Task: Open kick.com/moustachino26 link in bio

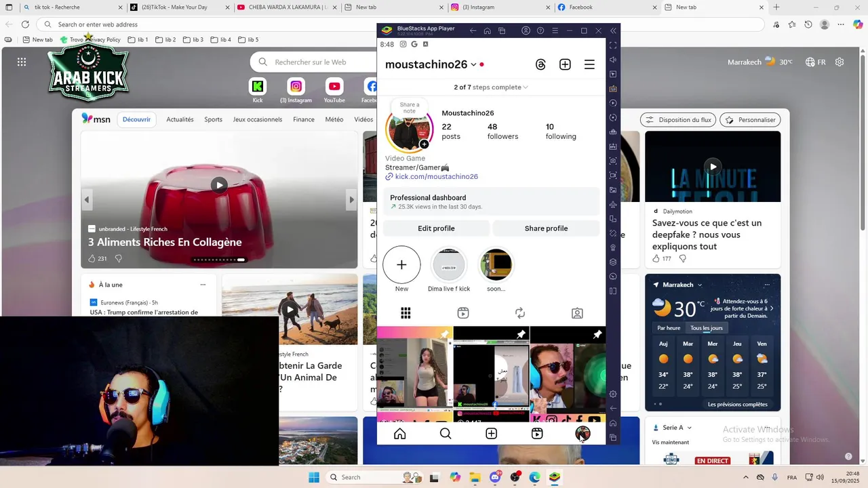Action: pyautogui.click(x=437, y=177)
